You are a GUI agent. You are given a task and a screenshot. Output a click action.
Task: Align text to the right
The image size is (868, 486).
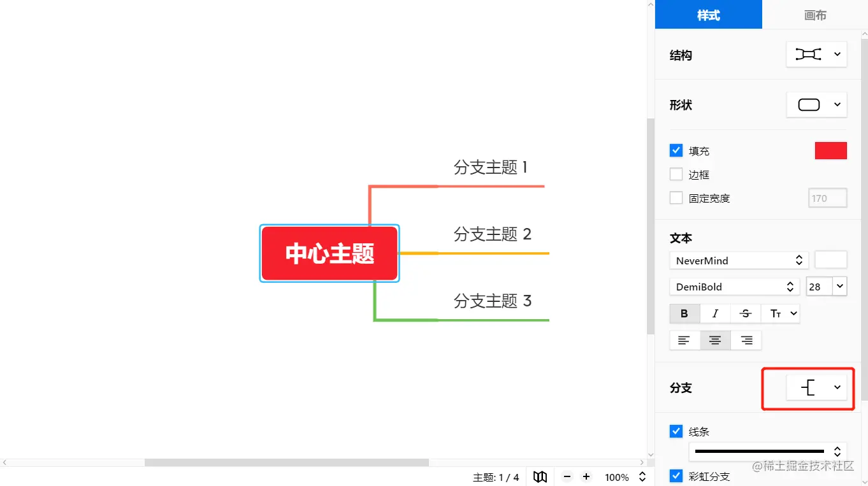click(x=746, y=341)
